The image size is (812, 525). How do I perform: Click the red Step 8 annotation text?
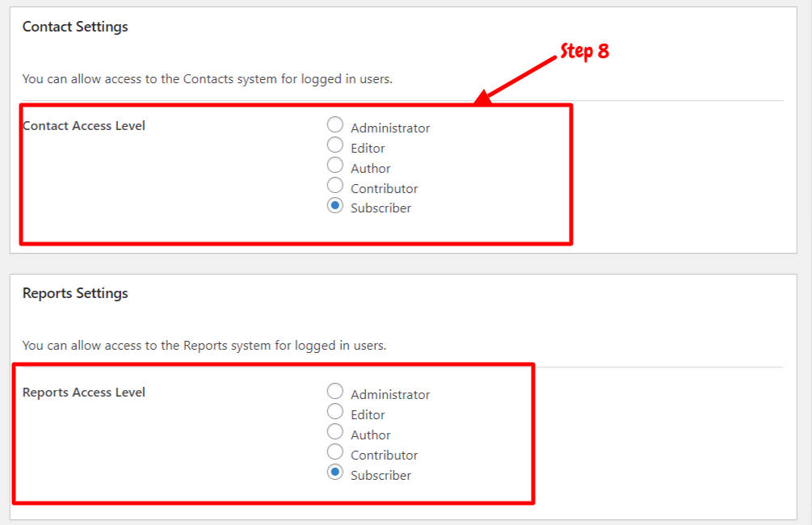[585, 51]
